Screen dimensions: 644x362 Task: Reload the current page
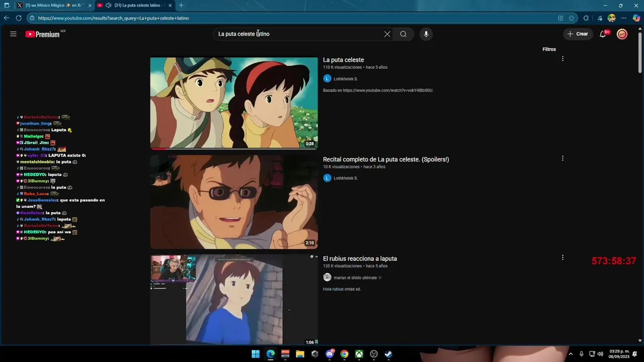click(x=19, y=18)
